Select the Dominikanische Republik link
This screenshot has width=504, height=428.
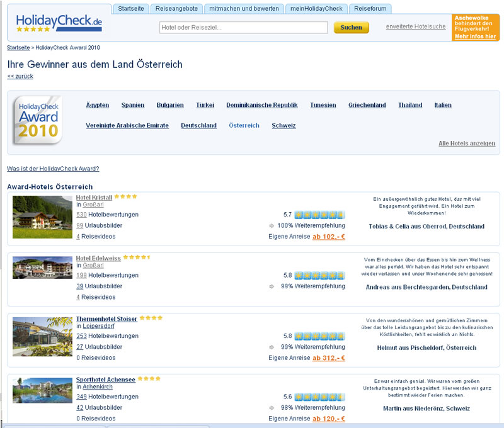pos(262,105)
